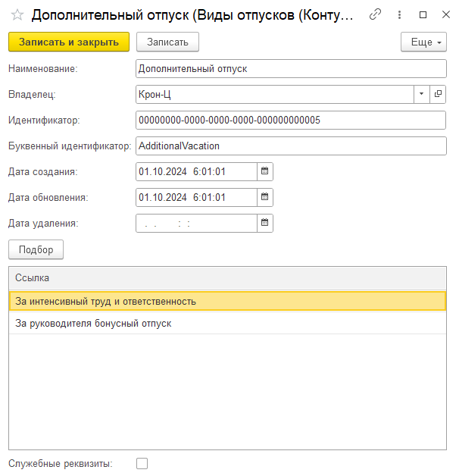
Task: Add form to favorites with star icon
Action: coord(17,14)
